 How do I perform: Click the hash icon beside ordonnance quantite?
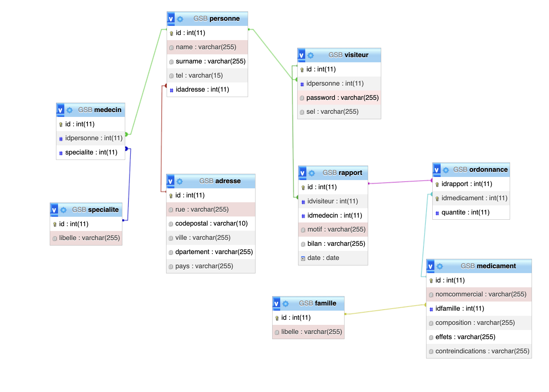(x=437, y=213)
